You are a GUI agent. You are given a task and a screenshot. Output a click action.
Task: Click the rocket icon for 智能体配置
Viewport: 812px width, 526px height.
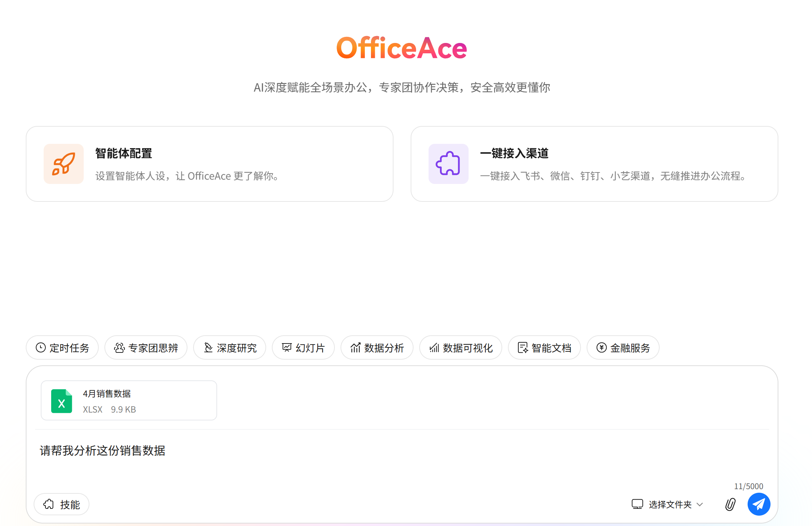(64, 164)
